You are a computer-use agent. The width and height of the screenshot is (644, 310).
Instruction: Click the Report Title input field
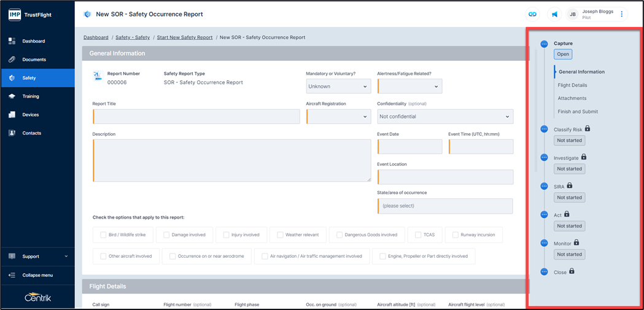coord(196,117)
